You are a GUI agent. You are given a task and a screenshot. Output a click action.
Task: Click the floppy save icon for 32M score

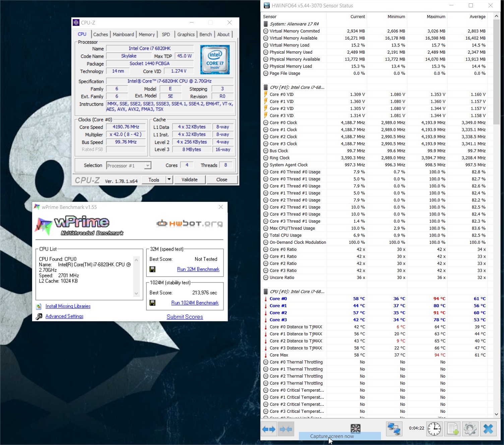(x=152, y=269)
